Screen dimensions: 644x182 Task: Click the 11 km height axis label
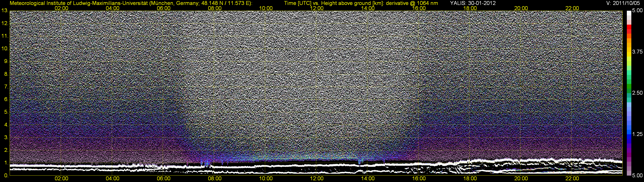[5, 36]
